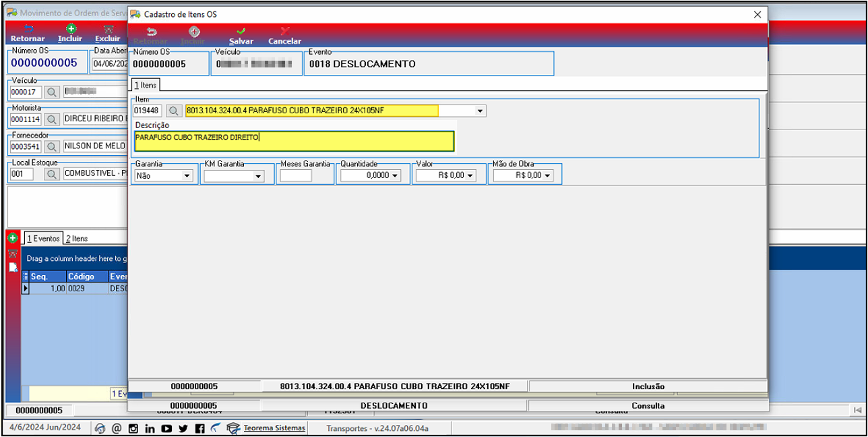Click the Meses Garantia input box
The height and width of the screenshot is (437, 868).
[296, 175]
